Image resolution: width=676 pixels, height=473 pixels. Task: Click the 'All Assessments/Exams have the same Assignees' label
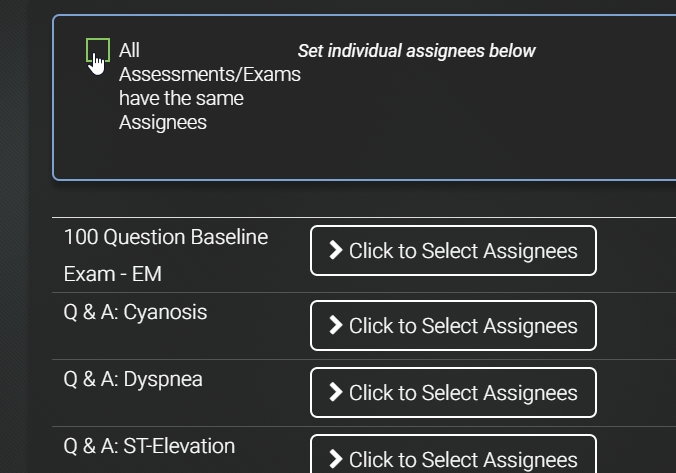210,86
